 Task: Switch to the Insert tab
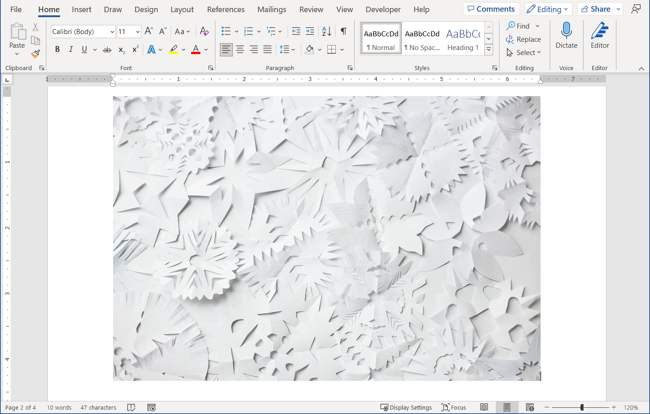click(81, 9)
